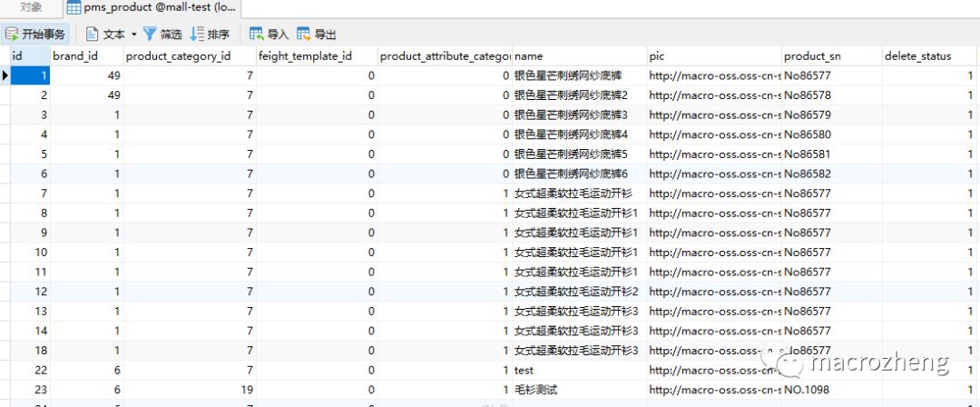Click the feight_template_id column header

(x=317, y=55)
